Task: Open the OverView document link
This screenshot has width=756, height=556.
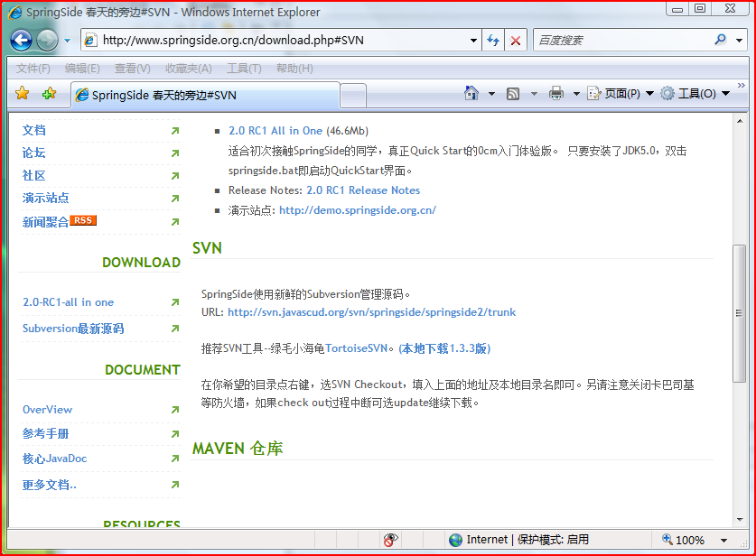Action: click(x=47, y=410)
